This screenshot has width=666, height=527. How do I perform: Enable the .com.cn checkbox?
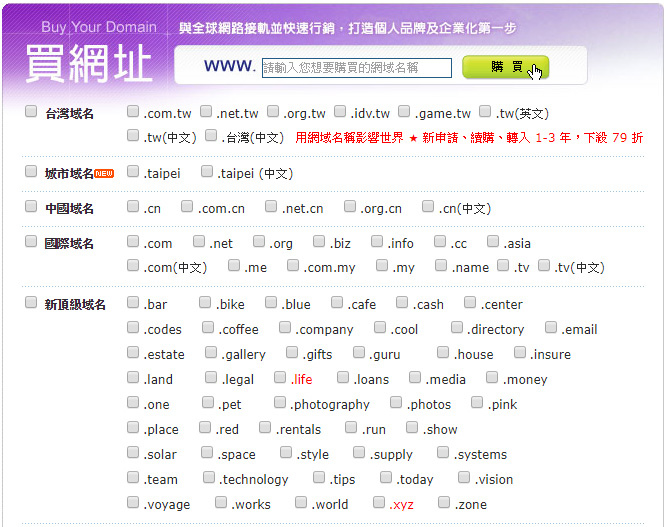[187, 207]
